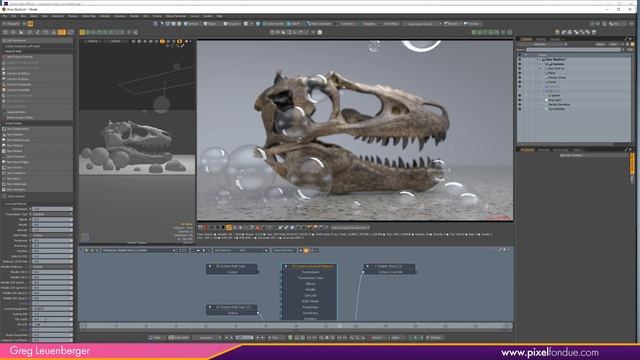The height and width of the screenshot is (360, 640).
Task: Click the Octane Override row on Bubble node
Action: click(390, 272)
